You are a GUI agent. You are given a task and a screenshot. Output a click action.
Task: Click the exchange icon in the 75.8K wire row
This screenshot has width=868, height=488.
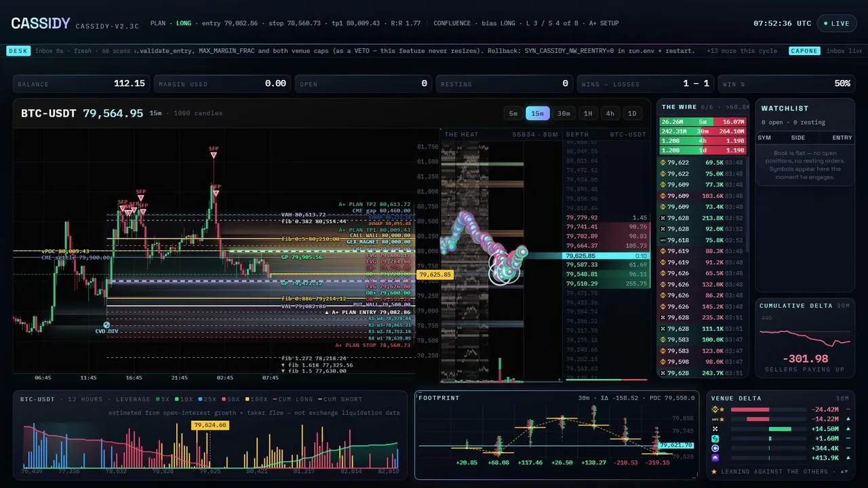pos(663,240)
